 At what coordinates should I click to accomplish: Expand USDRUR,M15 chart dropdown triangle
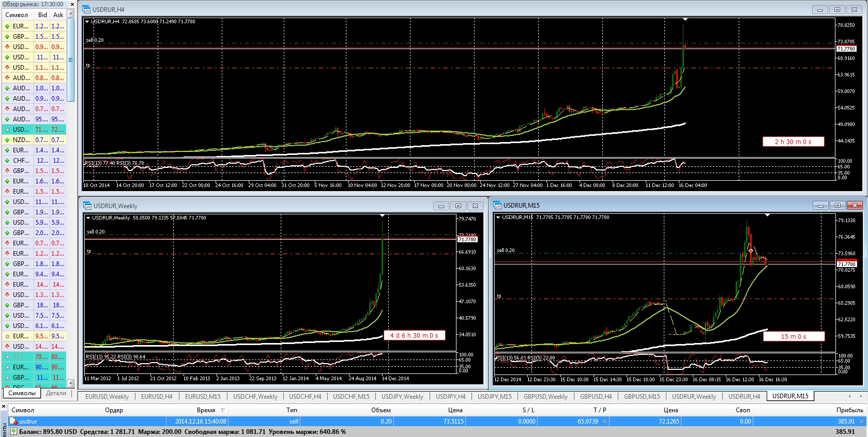pyautogui.click(x=498, y=217)
